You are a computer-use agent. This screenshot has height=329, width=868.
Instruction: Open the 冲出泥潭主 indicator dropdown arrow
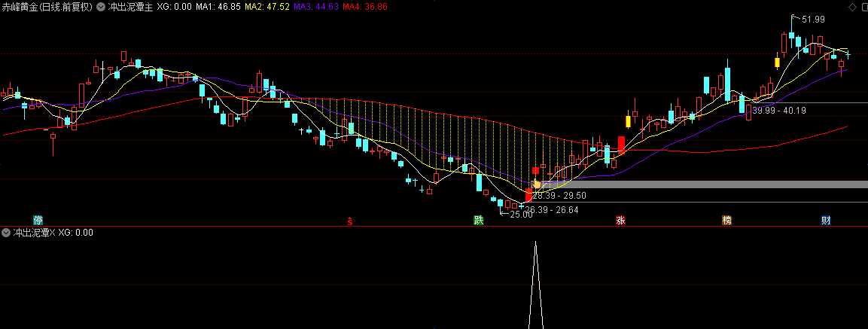point(100,8)
